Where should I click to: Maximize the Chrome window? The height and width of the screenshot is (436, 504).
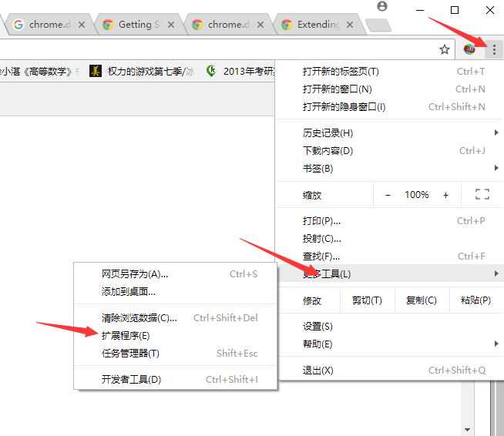[455, 10]
